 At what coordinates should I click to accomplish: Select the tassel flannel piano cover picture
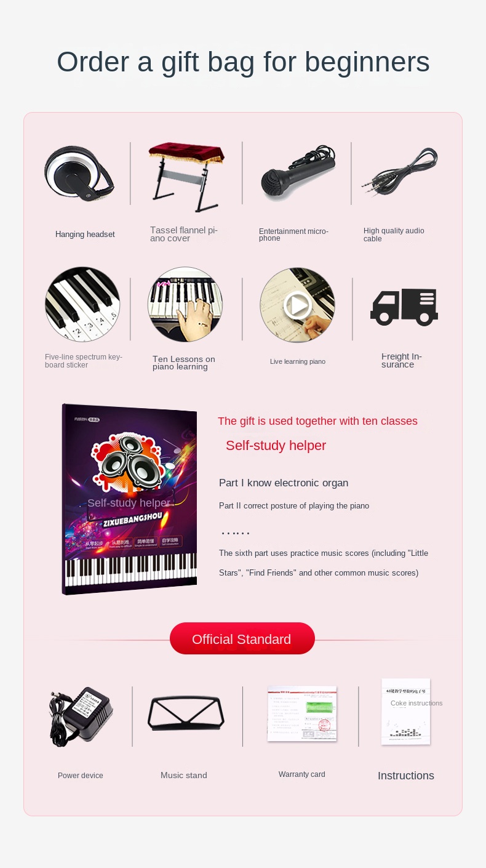pos(186,176)
